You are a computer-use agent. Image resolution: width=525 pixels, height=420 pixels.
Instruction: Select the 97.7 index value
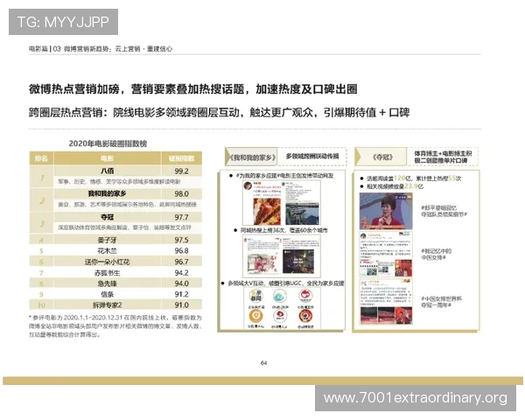pos(181,217)
